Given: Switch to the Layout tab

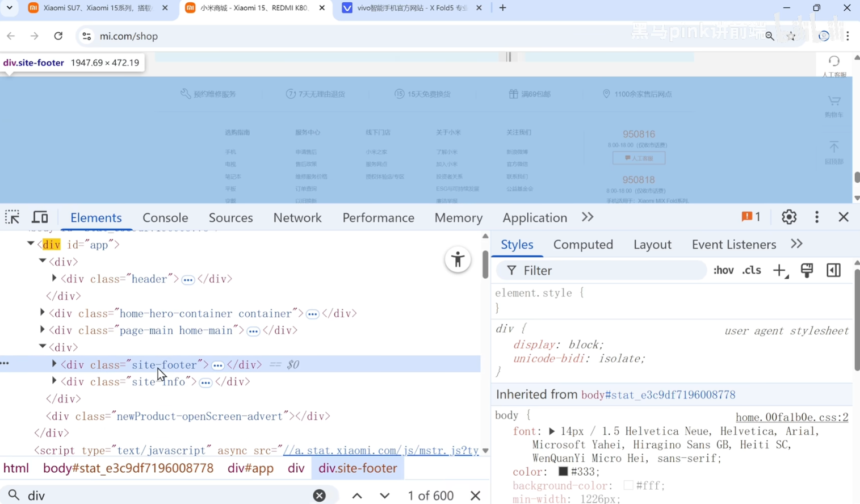Looking at the screenshot, I should coord(652,244).
